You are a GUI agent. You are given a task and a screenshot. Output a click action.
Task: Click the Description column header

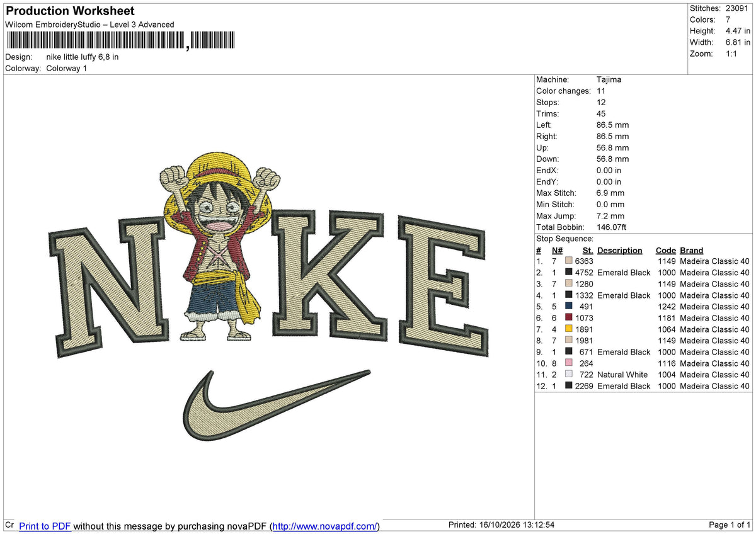[620, 250]
